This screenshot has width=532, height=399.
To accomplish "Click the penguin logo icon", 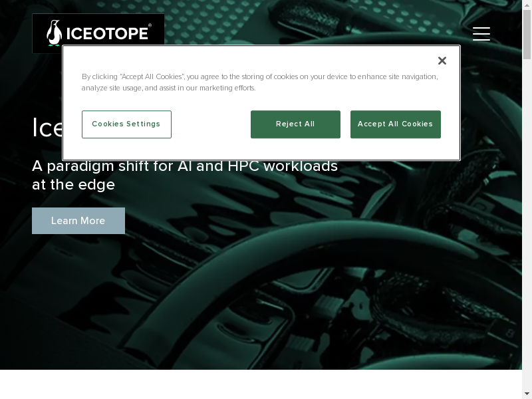I will point(54,33).
